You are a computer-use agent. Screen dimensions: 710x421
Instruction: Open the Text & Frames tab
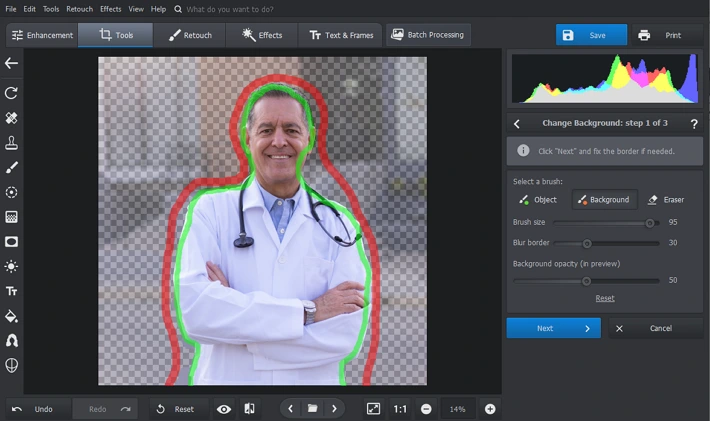pyautogui.click(x=341, y=35)
